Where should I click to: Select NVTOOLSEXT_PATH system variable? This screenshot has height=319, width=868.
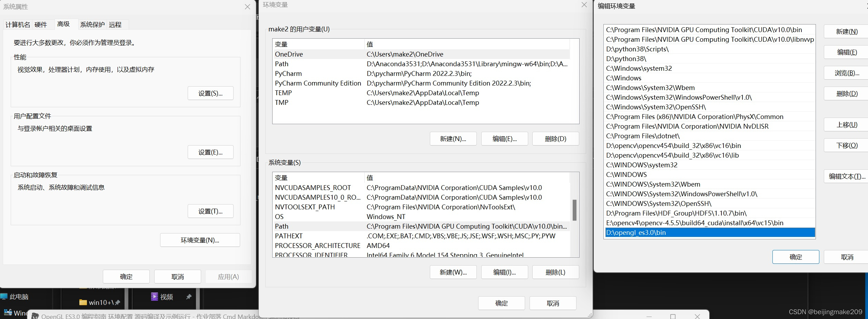pos(421,207)
